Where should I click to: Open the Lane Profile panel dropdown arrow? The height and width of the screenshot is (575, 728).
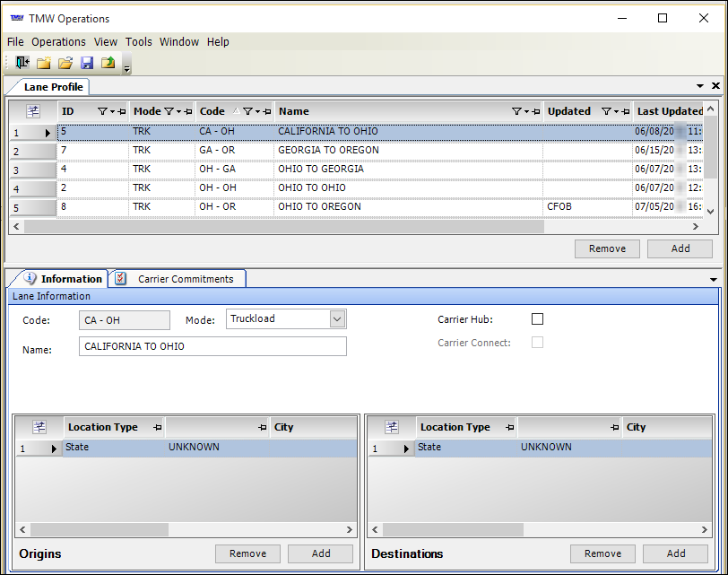click(x=702, y=86)
